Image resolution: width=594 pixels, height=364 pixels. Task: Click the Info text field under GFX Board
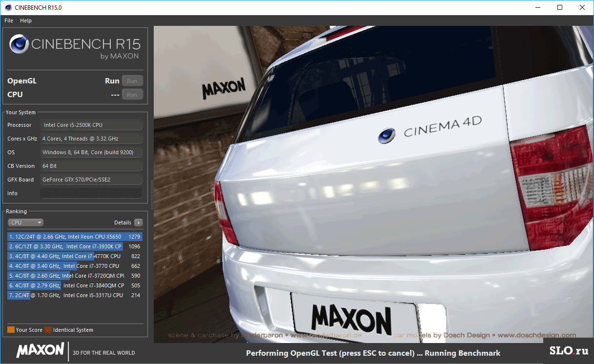click(91, 193)
